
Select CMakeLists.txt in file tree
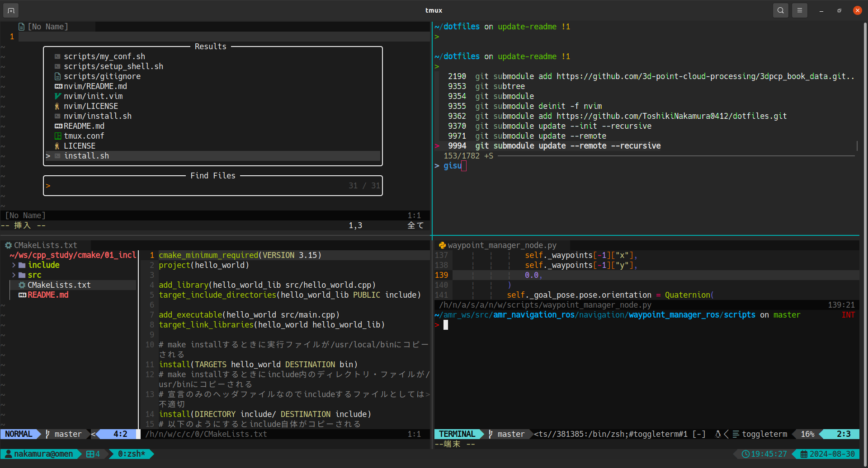coord(73,285)
